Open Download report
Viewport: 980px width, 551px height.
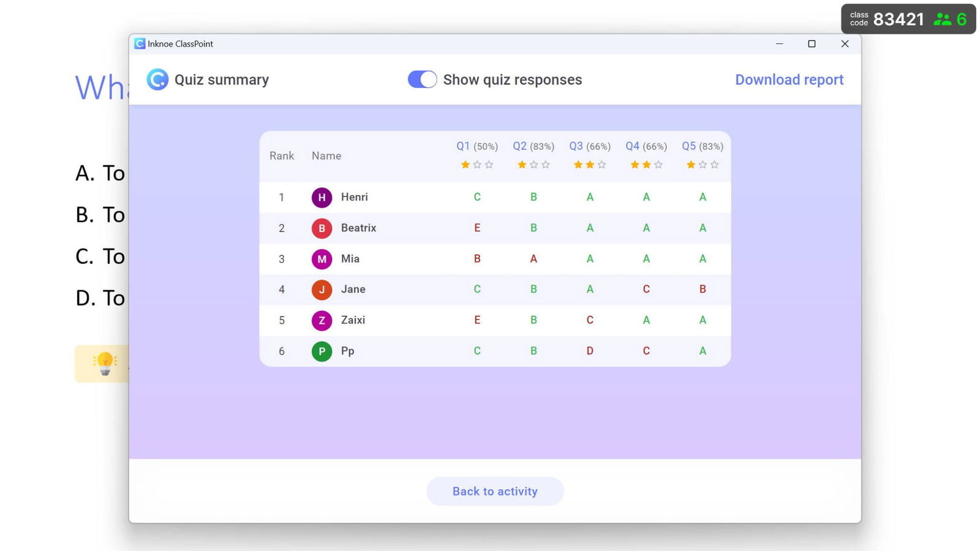point(789,79)
